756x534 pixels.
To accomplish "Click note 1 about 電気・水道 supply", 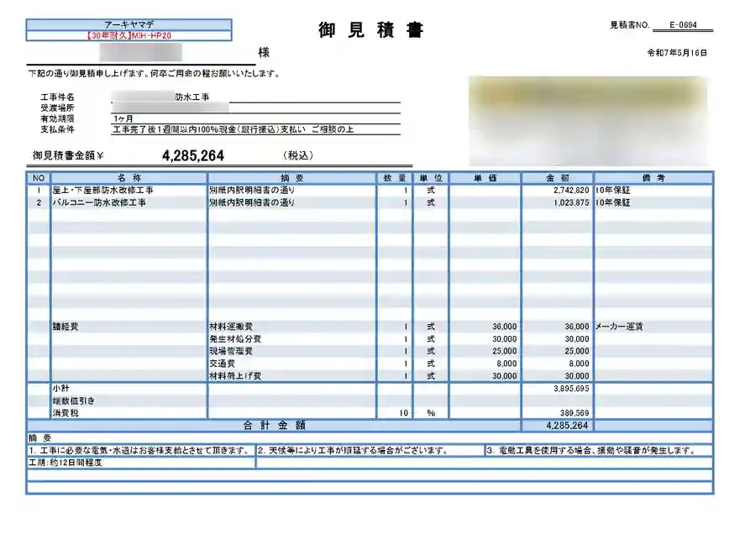I will 139,451.
